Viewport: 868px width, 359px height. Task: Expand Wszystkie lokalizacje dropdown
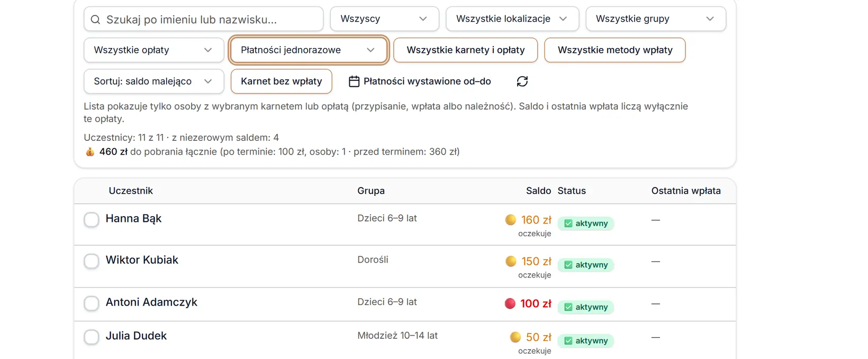click(512, 19)
